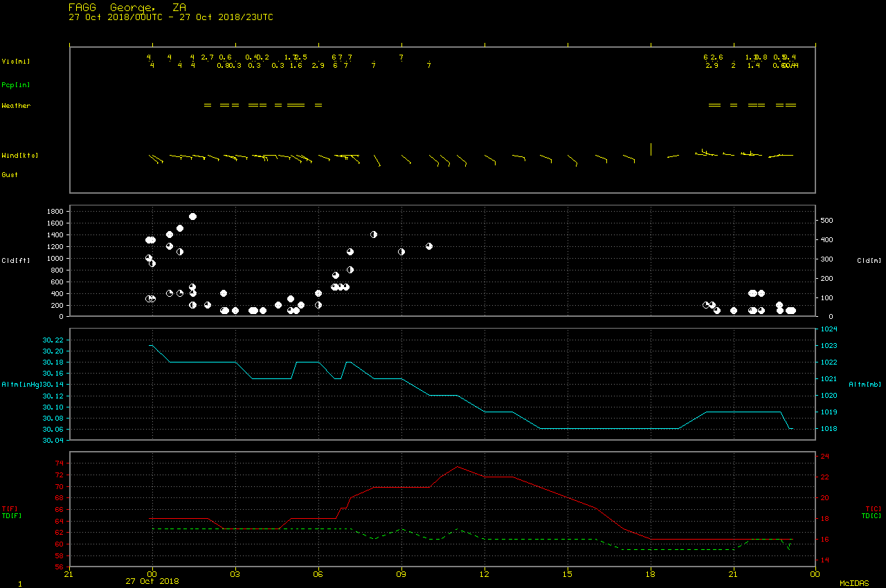Select the visibility value 7 at 09 UTC
The width and height of the screenshot is (886, 588).
(x=401, y=57)
